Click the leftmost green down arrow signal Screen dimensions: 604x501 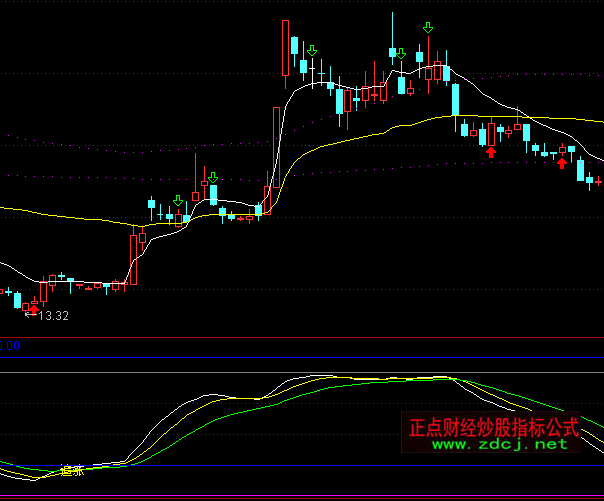pos(178,200)
